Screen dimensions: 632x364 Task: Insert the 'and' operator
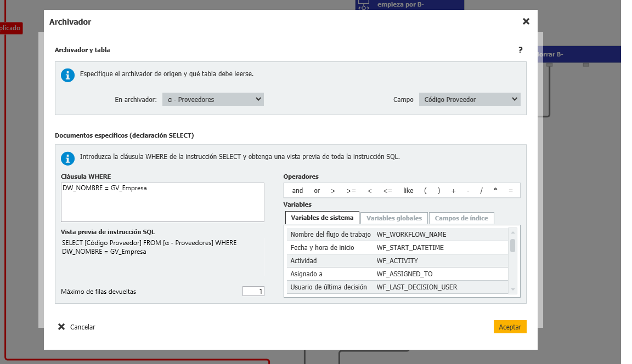(x=297, y=191)
